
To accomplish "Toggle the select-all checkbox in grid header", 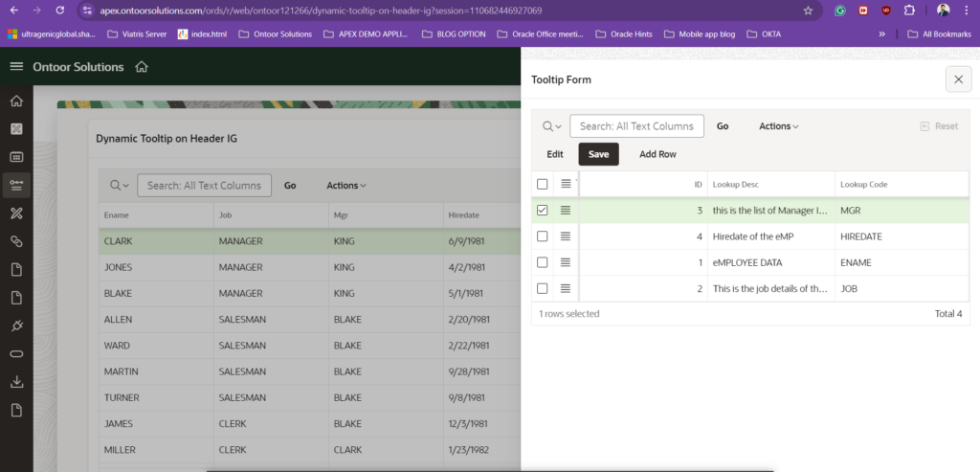I will coord(543,184).
